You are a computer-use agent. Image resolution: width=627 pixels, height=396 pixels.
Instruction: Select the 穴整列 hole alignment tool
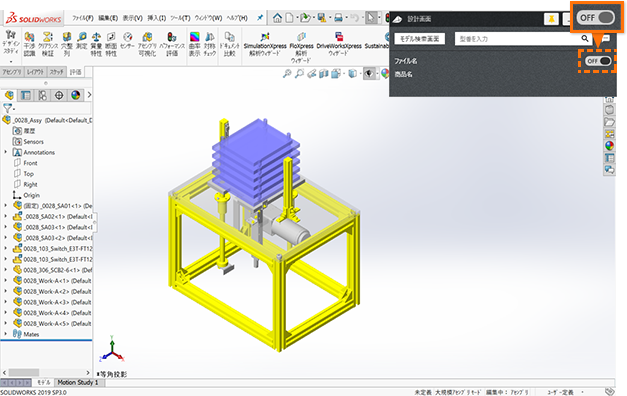67,44
